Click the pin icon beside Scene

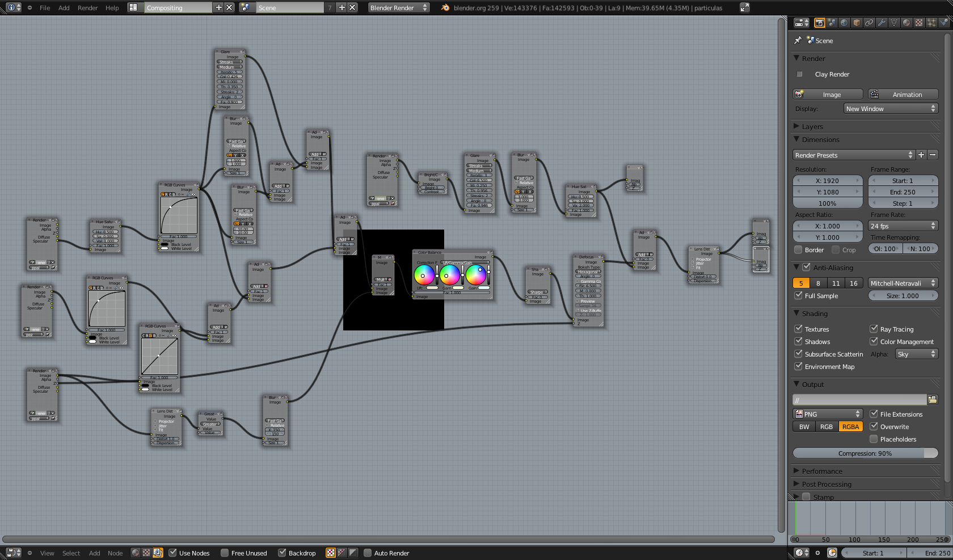(798, 40)
